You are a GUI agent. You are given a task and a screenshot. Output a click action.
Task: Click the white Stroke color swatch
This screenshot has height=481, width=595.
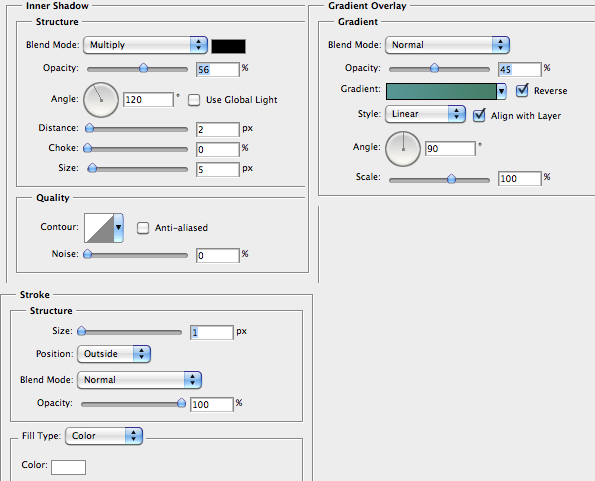tap(69, 467)
